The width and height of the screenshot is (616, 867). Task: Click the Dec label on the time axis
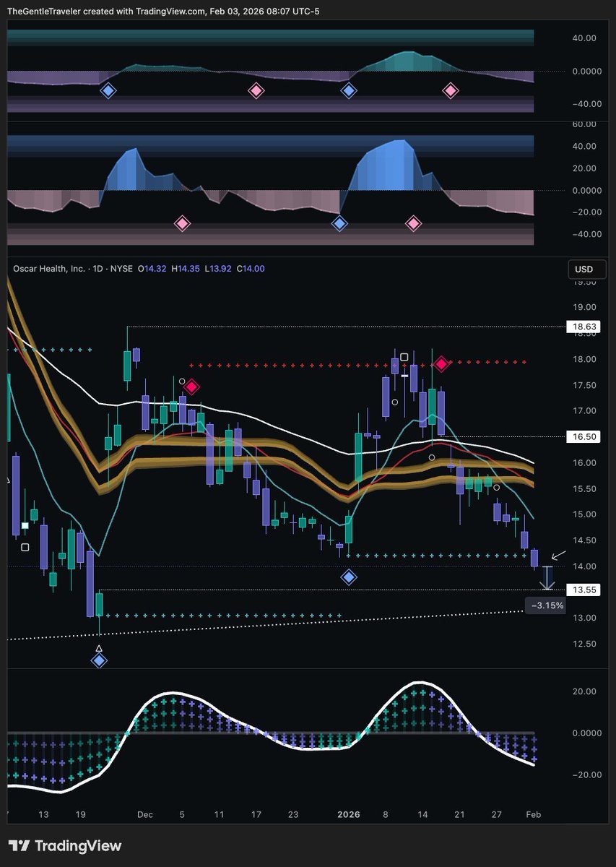coord(145,814)
